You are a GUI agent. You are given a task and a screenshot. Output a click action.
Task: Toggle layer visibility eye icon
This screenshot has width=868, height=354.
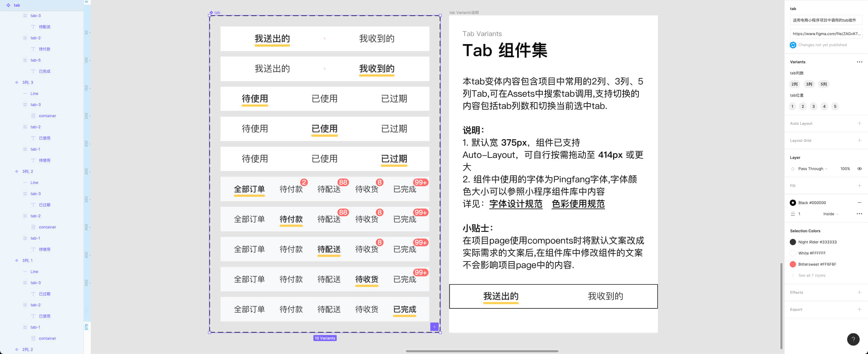tap(859, 169)
